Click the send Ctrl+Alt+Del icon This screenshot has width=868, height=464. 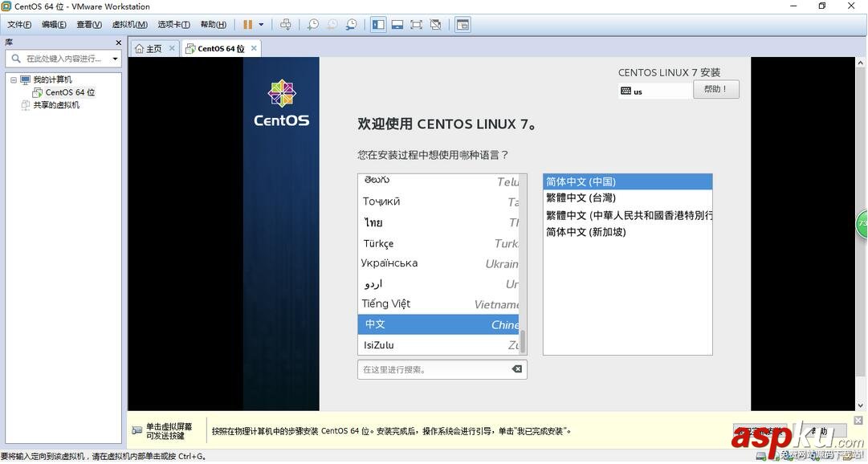click(286, 24)
